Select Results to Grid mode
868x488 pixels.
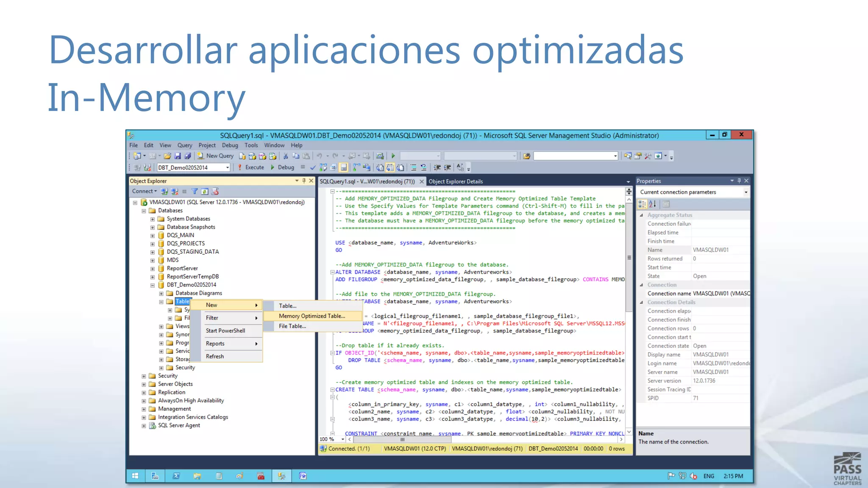click(x=390, y=167)
